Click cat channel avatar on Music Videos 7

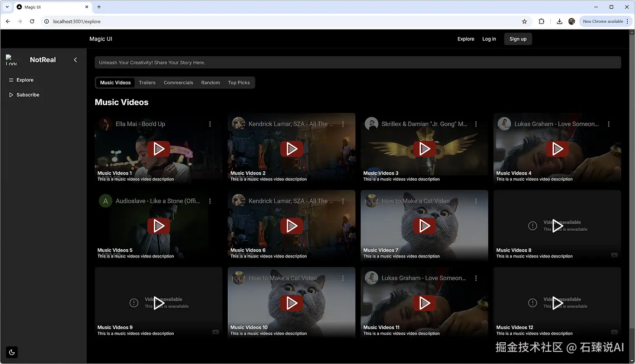[371, 201]
